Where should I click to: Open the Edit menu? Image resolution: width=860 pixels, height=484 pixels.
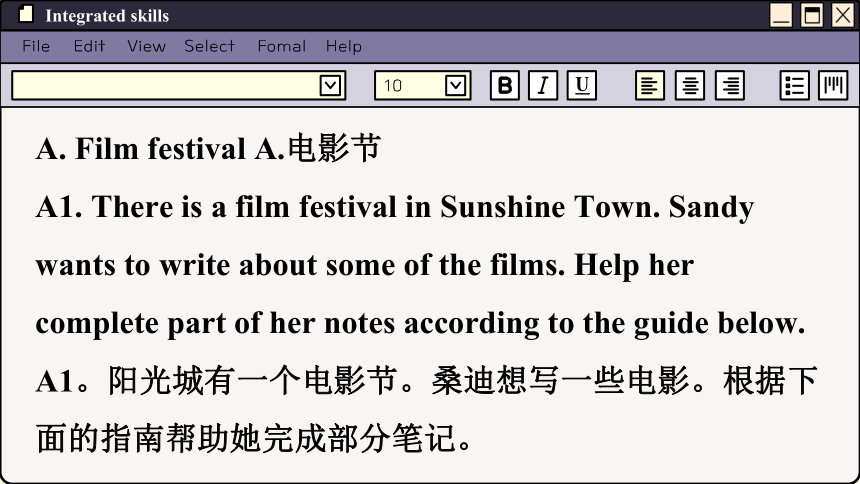[x=89, y=46]
